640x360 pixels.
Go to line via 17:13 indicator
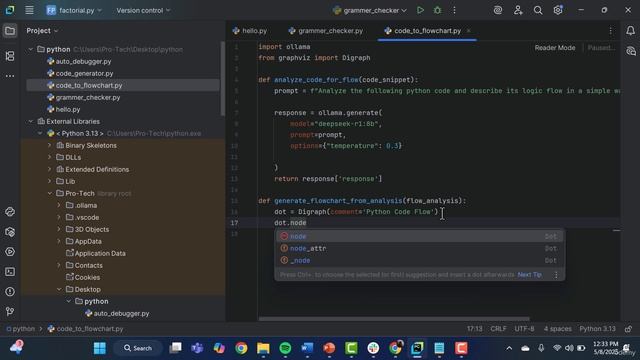coord(474,329)
